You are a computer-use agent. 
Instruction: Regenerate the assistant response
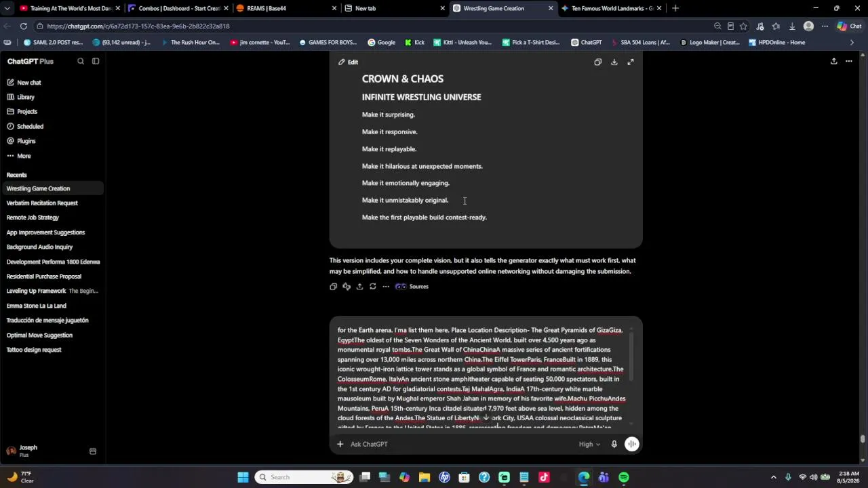(x=372, y=287)
